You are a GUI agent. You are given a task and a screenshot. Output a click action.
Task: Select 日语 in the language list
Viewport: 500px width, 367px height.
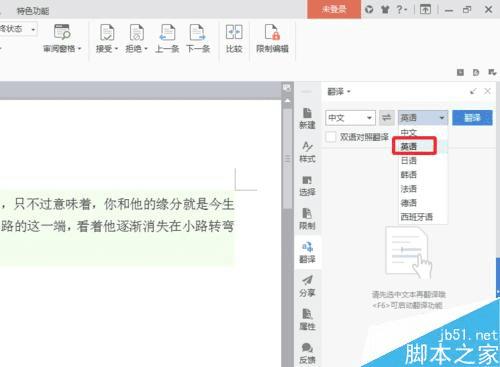pyautogui.click(x=423, y=161)
